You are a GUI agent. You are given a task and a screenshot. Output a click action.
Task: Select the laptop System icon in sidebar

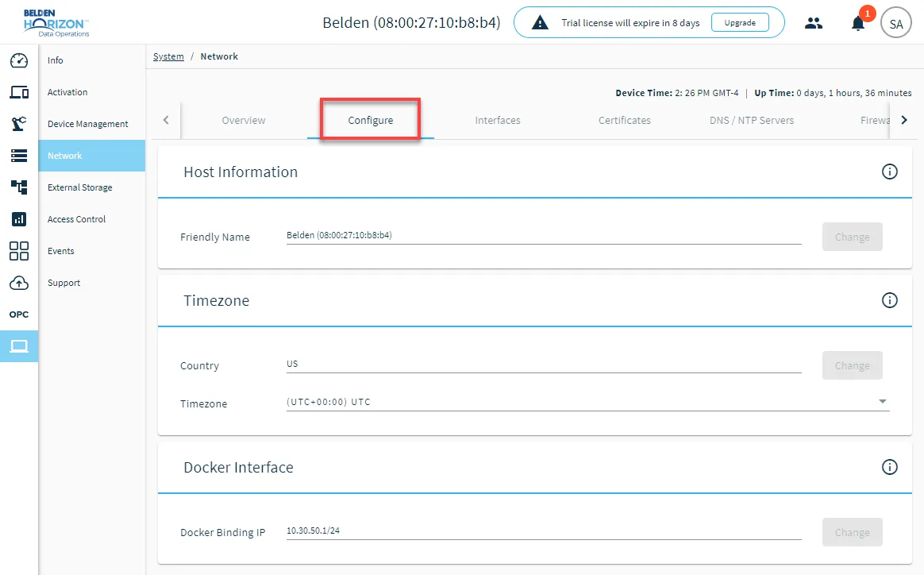(x=19, y=346)
